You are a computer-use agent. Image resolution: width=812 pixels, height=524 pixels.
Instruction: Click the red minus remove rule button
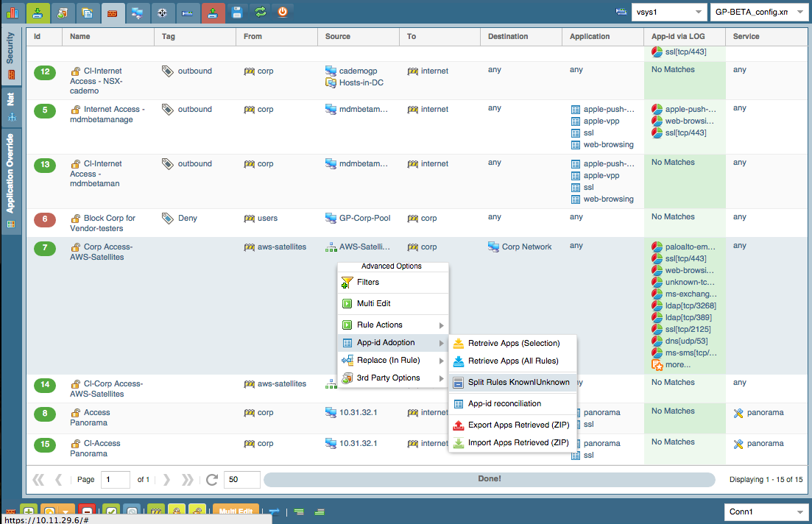tap(87, 512)
